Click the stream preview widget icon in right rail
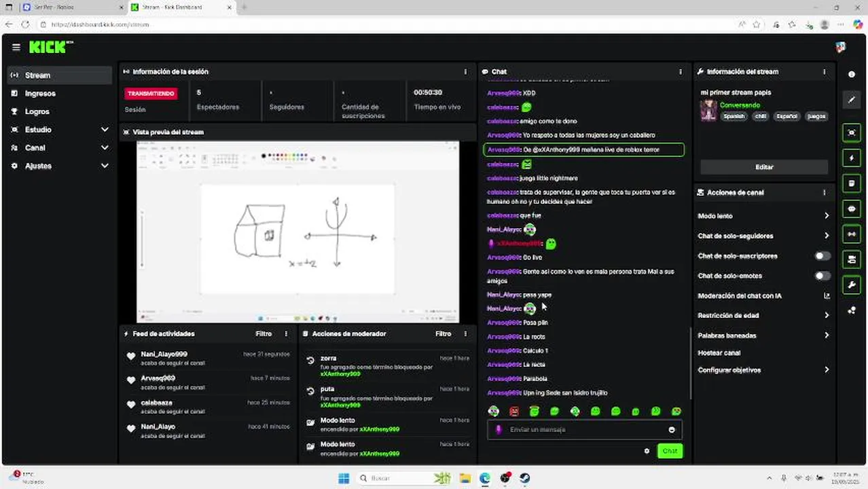 (852, 132)
